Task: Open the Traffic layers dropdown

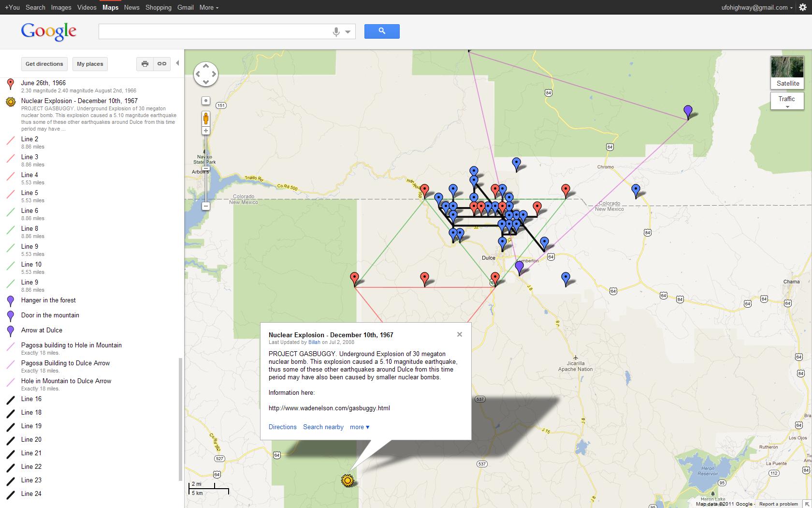Action: (x=787, y=101)
